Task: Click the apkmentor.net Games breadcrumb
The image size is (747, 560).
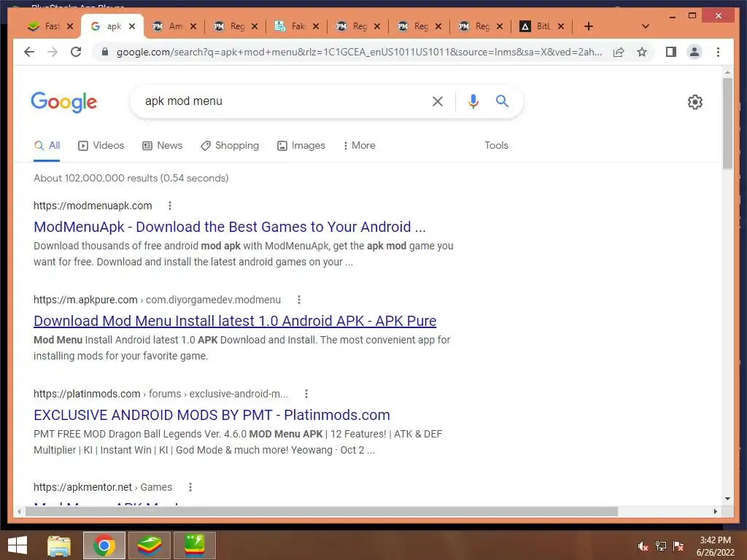Action: (x=103, y=487)
